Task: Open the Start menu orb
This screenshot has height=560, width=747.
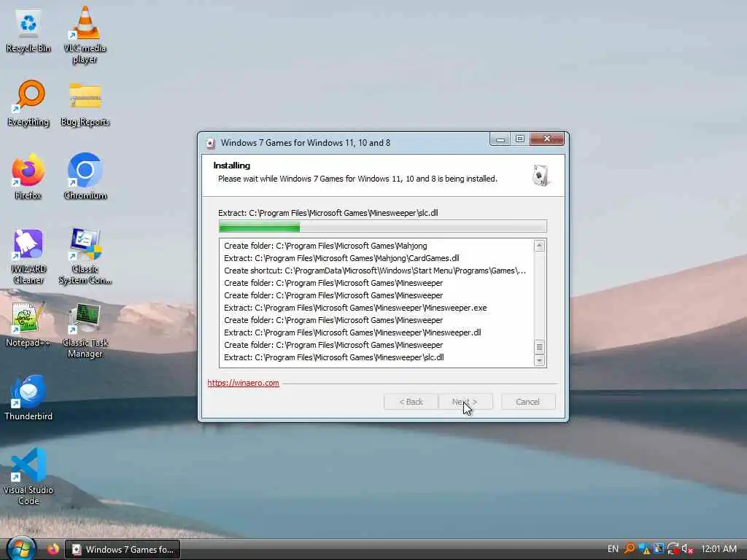Action: [x=21, y=548]
